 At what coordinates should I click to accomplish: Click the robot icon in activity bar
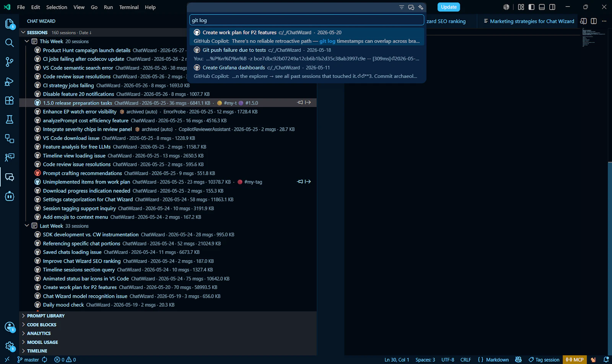click(x=10, y=196)
